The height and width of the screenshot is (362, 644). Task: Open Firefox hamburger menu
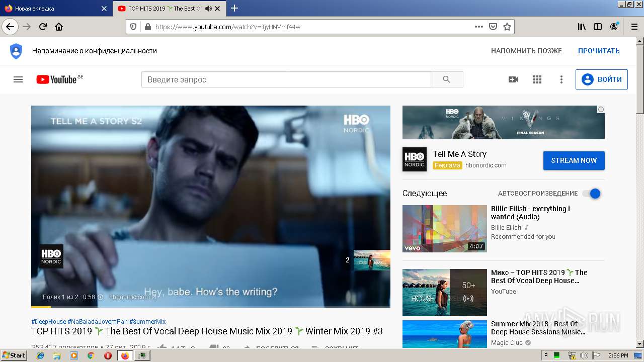click(633, 27)
